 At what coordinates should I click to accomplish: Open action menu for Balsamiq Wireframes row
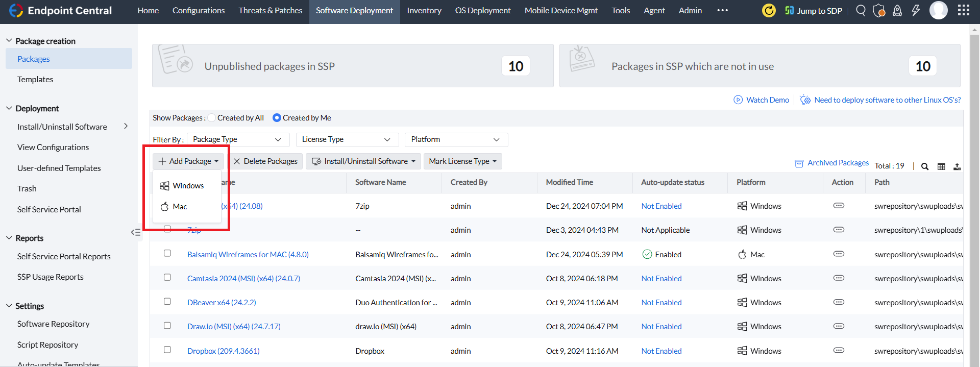pos(839,254)
